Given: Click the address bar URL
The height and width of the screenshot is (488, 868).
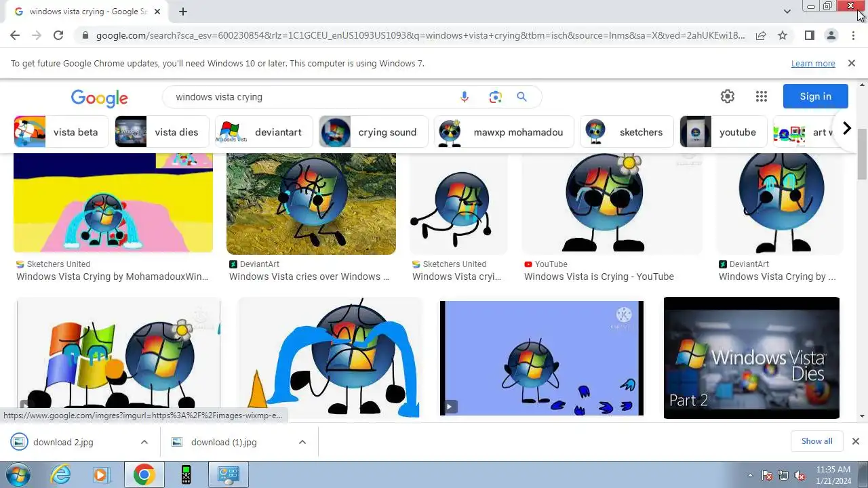Looking at the screenshot, I should (x=420, y=35).
